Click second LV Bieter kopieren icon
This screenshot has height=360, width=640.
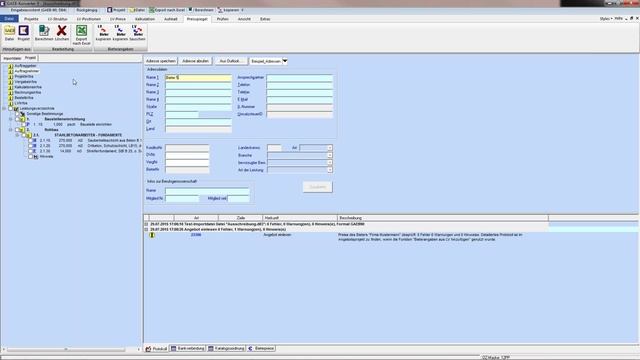point(120,33)
